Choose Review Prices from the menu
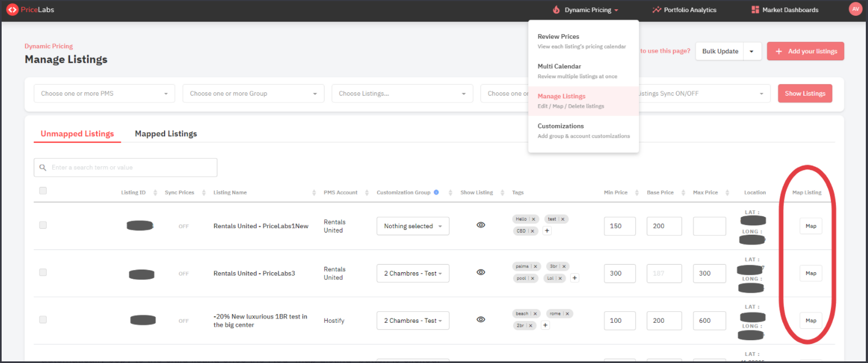 coord(583,41)
